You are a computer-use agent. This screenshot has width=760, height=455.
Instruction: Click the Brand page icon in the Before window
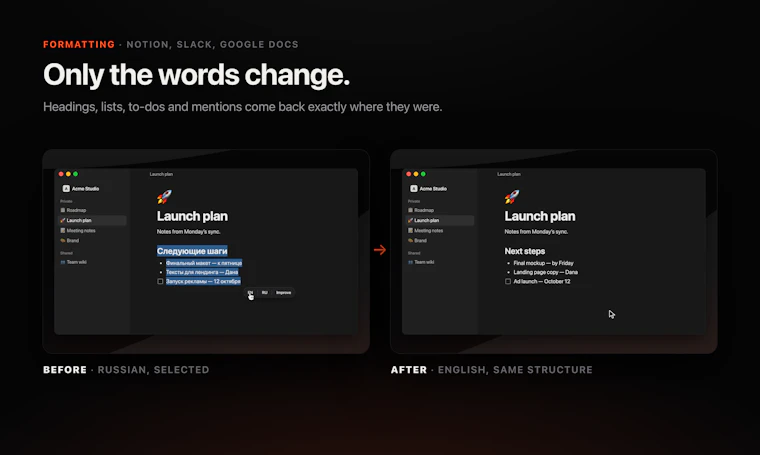(x=63, y=240)
